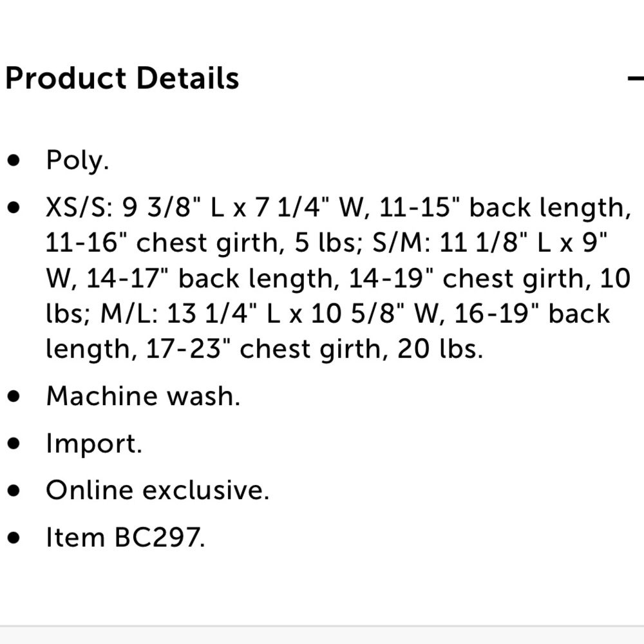Viewport: 644px width, 644px height.
Task: Click the bullet before XS/S sizing
Action: coord(14,207)
